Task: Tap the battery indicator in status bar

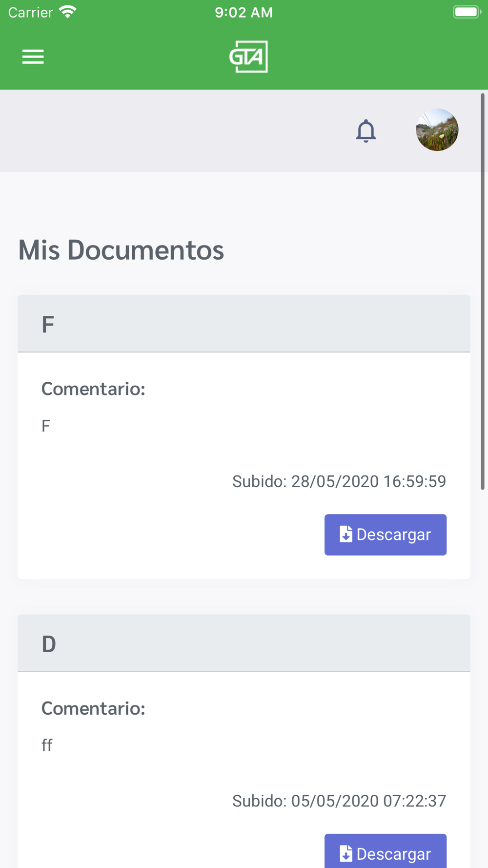Action: click(x=467, y=12)
